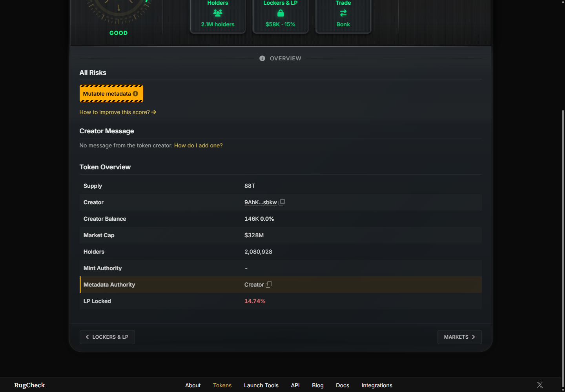Go back to LOCKERS & LP section
The image size is (565, 392).
pyautogui.click(x=107, y=337)
